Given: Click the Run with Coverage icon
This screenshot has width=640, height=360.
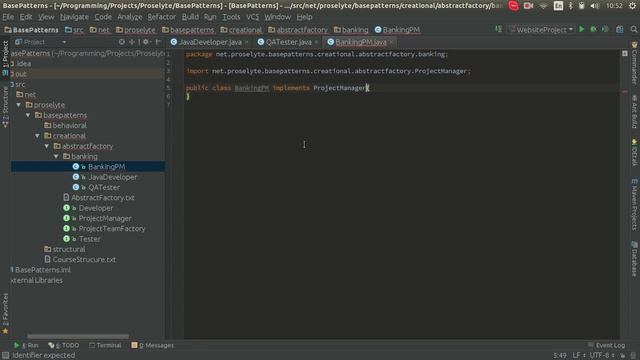Looking at the screenshot, I should (605, 29).
